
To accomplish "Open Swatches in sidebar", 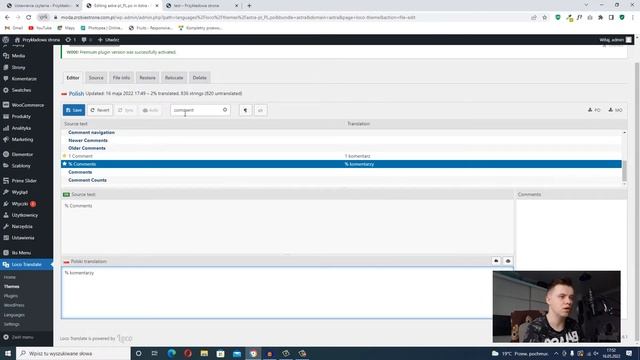I will pyautogui.click(x=21, y=90).
